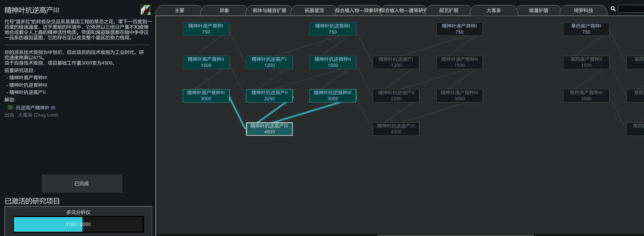The width and height of the screenshot is (644, 236).
Task: Choose the 草药高产育种I research node
Action: tap(586, 29)
